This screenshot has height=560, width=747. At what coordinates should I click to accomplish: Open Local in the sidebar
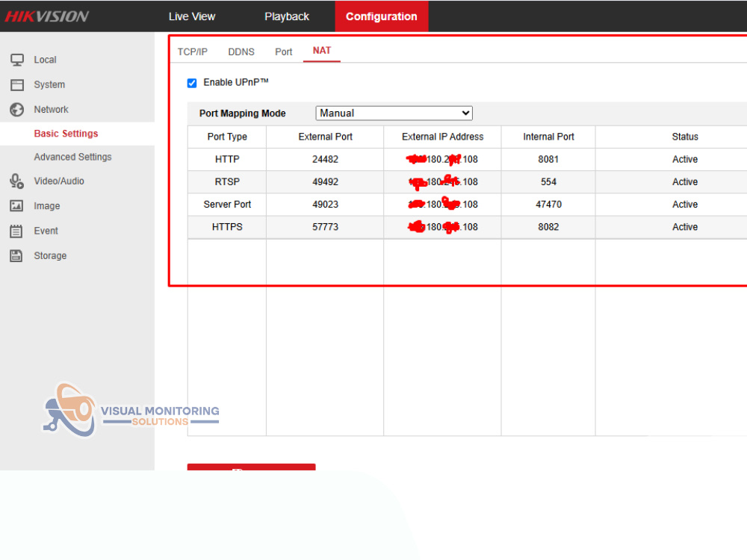(x=46, y=60)
